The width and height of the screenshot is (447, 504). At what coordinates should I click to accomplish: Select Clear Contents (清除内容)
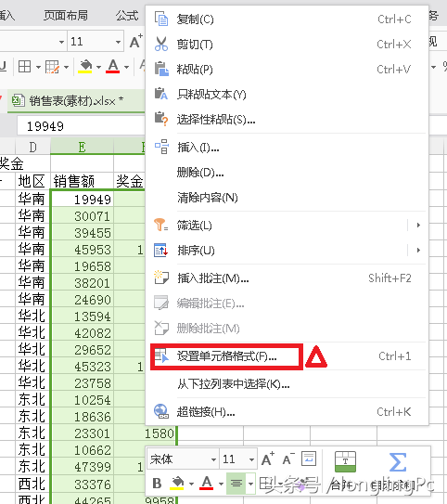click(287, 198)
